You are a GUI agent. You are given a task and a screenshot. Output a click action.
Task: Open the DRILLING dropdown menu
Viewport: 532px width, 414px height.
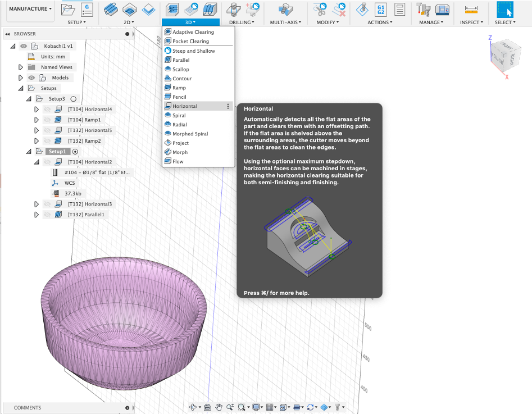click(242, 22)
